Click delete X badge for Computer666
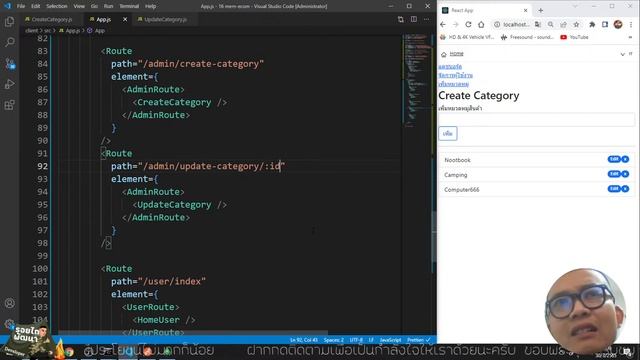Screen dimensions: 640x360 pos(625,189)
